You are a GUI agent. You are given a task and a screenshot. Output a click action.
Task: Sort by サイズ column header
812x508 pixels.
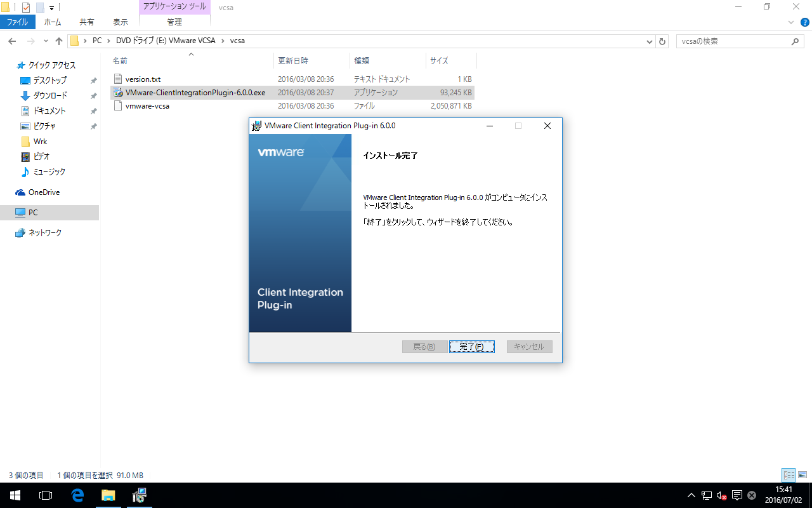point(451,61)
